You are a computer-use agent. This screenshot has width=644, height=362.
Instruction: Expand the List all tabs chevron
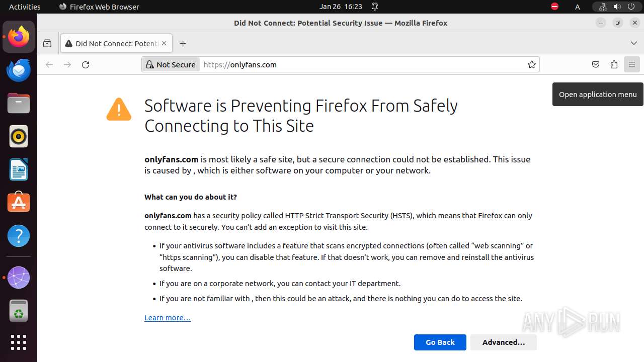634,43
